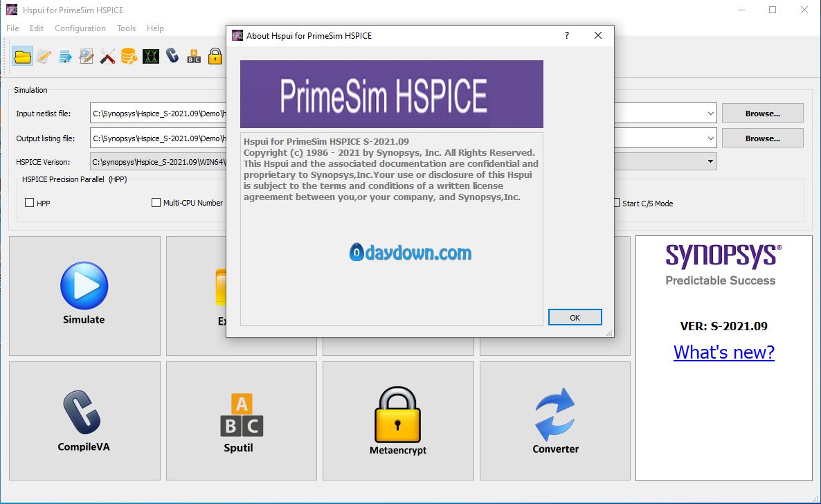Image resolution: width=821 pixels, height=504 pixels.
Task: Click the About dialog help question mark
Action: click(x=566, y=35)
